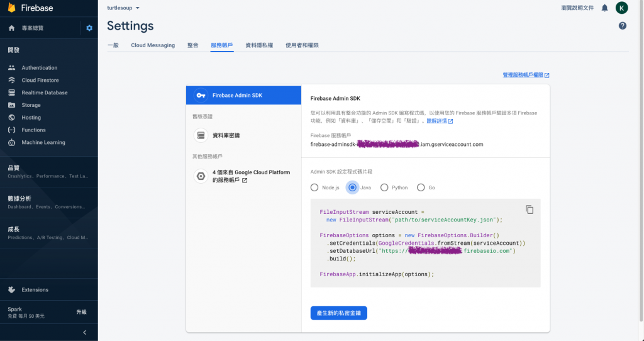The image size is (644, 341).
Task: Expand the 數據分析 section
Action: 49,203
